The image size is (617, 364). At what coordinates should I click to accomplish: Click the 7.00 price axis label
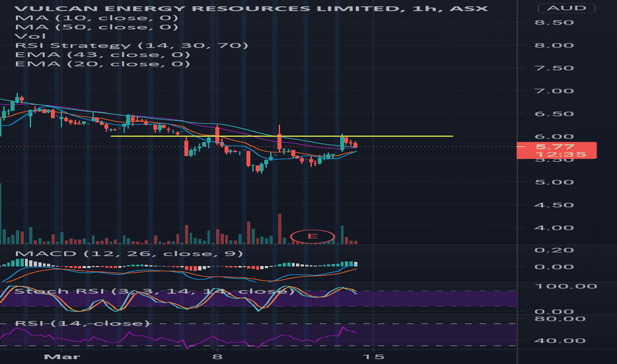[x=554, y=91]
